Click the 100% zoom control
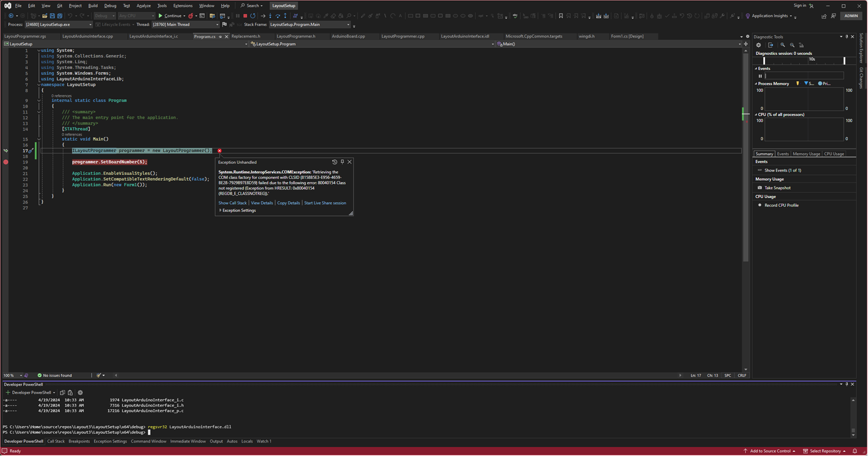The width and height of the screenshot is (868, 456). 10,375
